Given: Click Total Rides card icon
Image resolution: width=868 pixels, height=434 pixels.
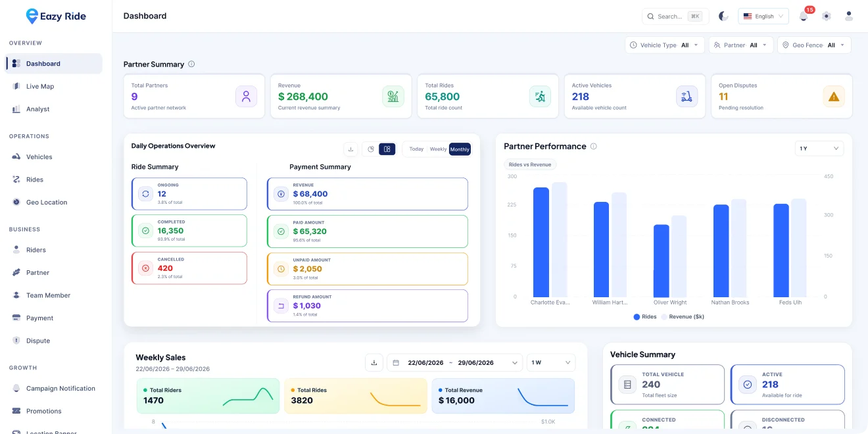Looking at the screenshot, I should click(540, 97).
